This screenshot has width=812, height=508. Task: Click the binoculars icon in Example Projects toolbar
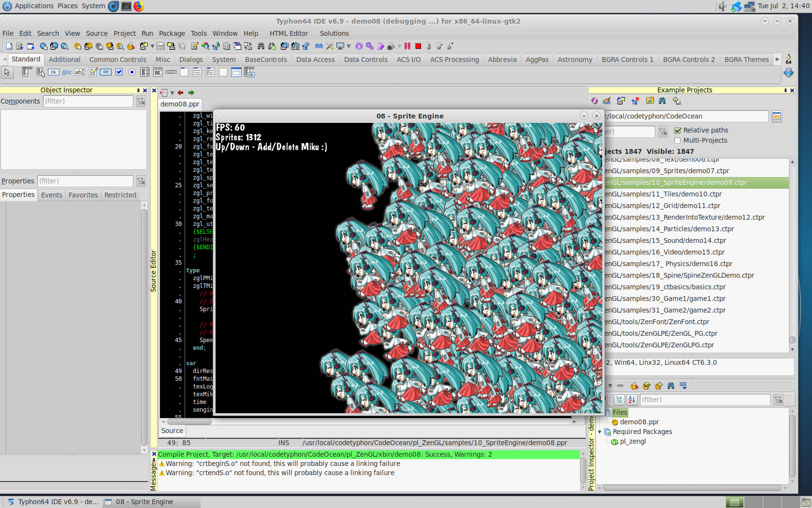point(662,101)
